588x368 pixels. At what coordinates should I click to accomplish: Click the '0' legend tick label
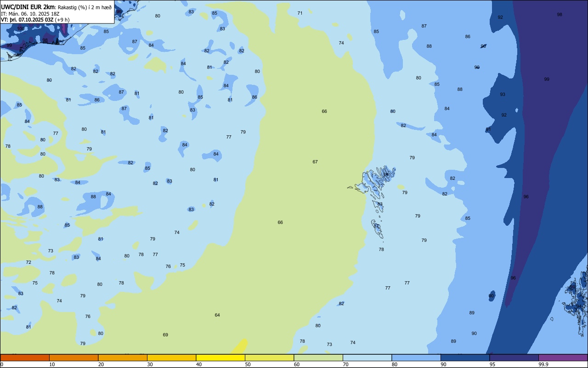pos(2,364)
